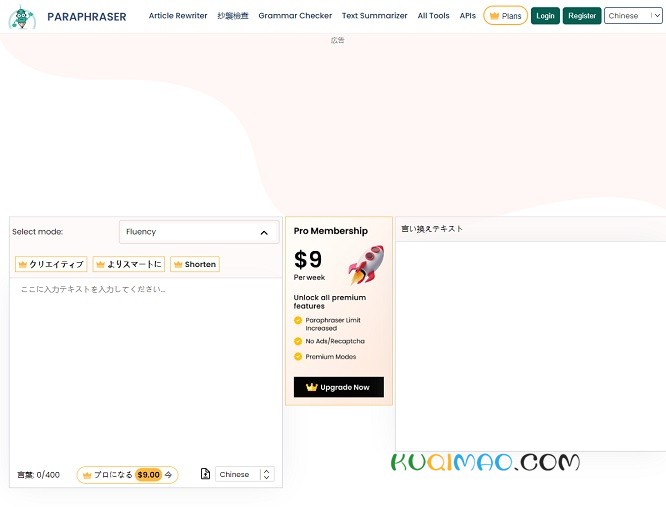
Task: Click the crown icon on クリエイティブ button
Action: [x=23, y=265]
